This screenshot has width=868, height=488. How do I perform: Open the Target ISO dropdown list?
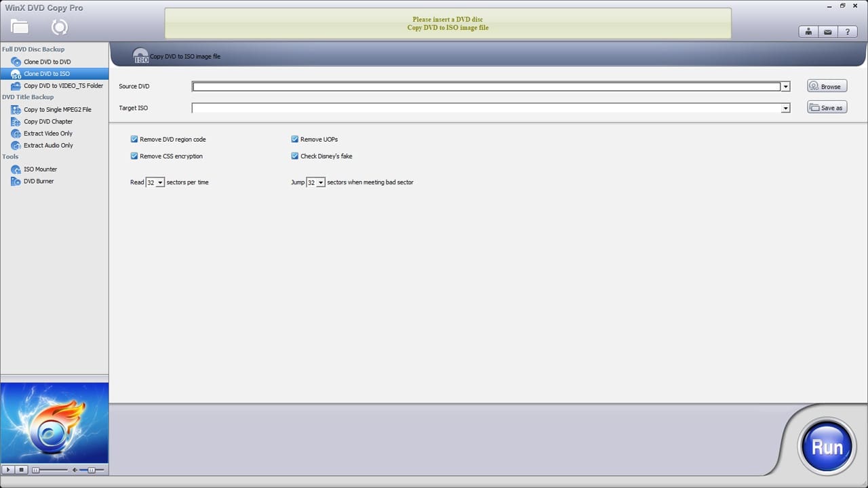(785, 108)
